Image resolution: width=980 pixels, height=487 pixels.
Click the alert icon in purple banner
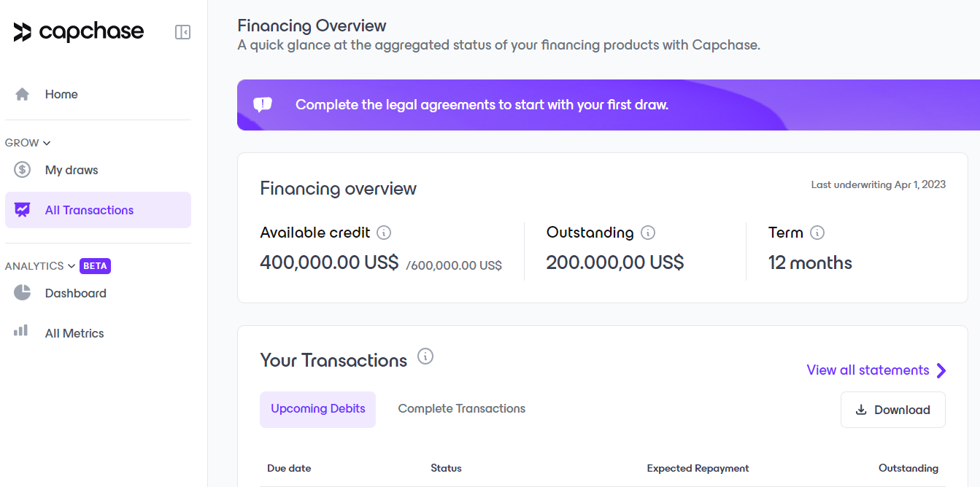pos(263,105)
